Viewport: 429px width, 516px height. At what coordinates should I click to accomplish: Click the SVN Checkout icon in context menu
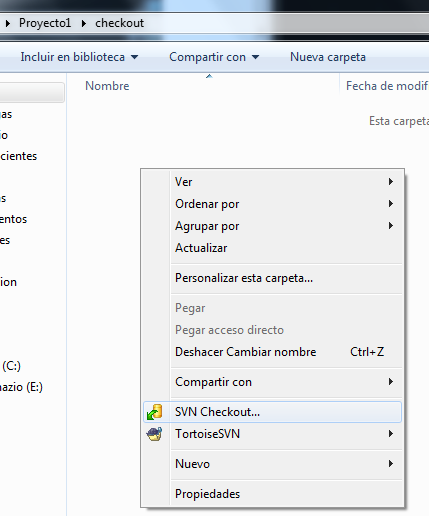point(154,412)
